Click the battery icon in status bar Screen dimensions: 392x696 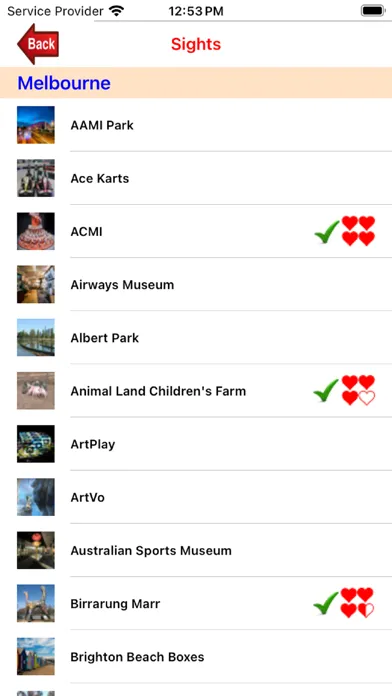[x=373, y=11]
